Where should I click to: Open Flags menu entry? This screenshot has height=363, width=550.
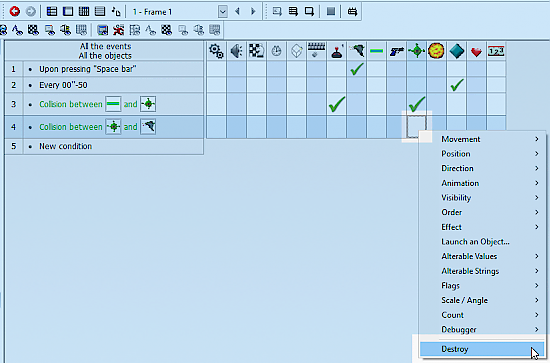point(483,285)
